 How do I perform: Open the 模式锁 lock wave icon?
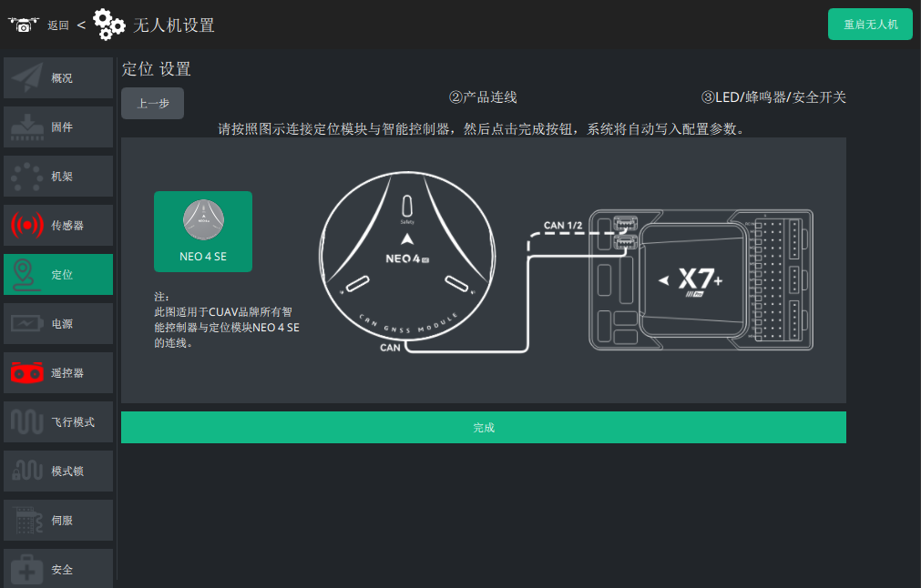(x=27, y=471)
